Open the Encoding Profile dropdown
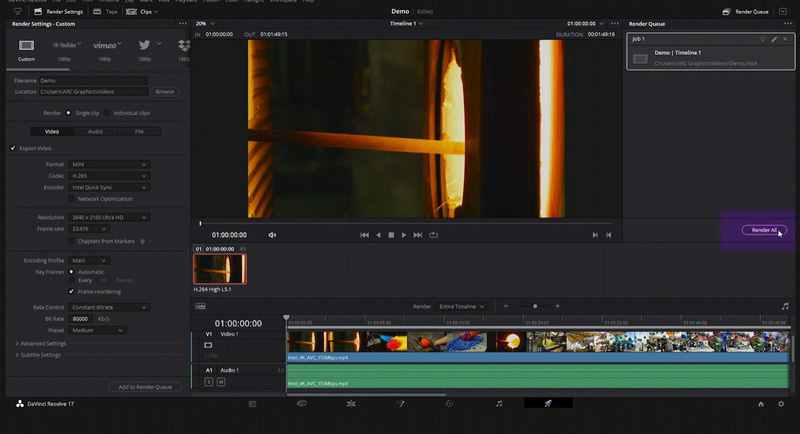 point(89,261)
